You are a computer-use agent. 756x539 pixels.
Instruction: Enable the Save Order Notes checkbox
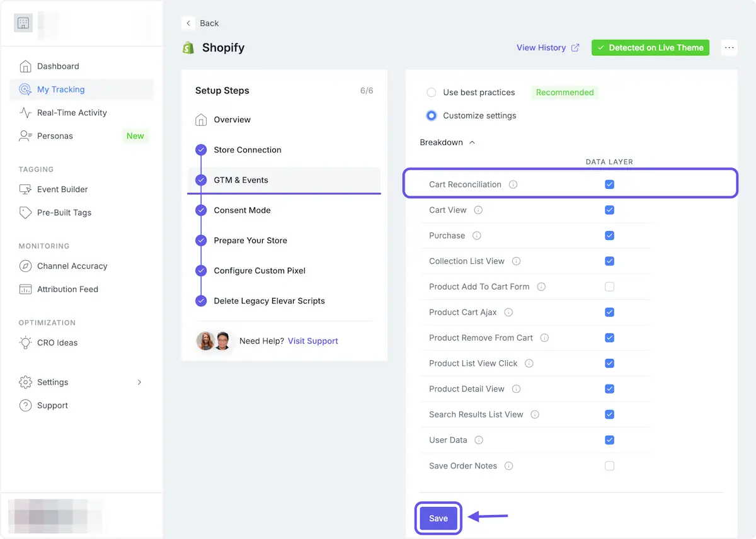click(x=609, y=466)
